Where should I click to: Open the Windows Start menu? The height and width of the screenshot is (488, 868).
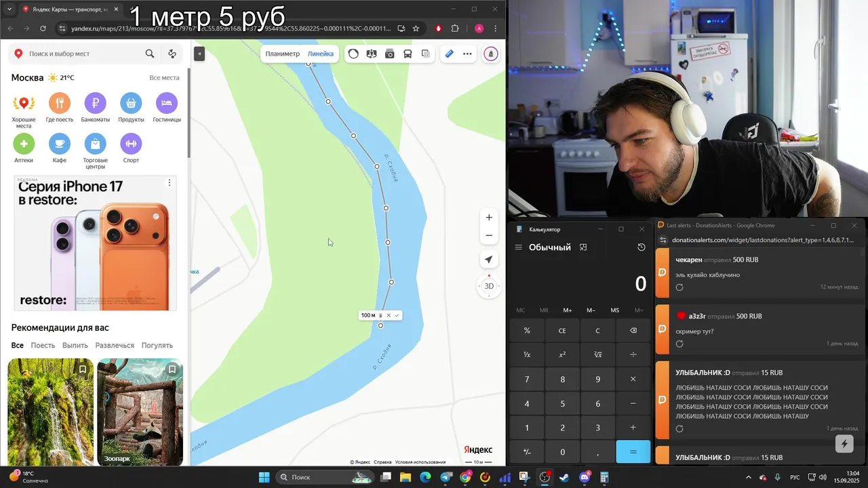264,477
